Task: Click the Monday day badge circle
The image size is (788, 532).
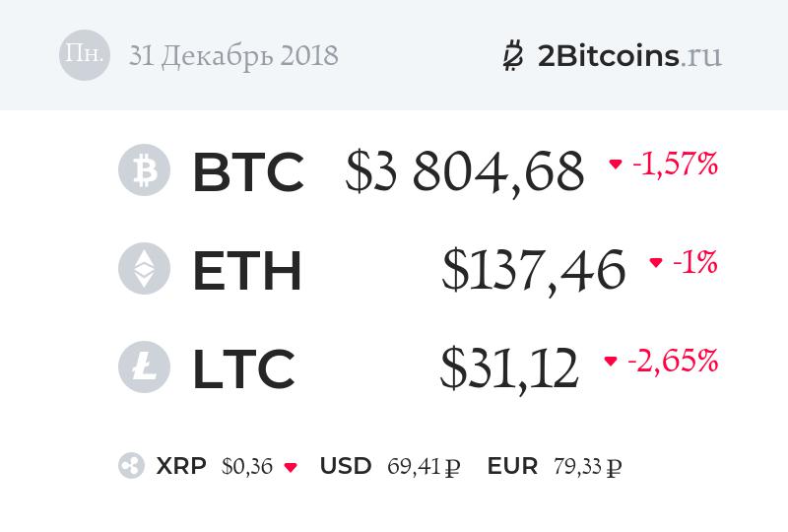Action: click(x=84, y=55)
